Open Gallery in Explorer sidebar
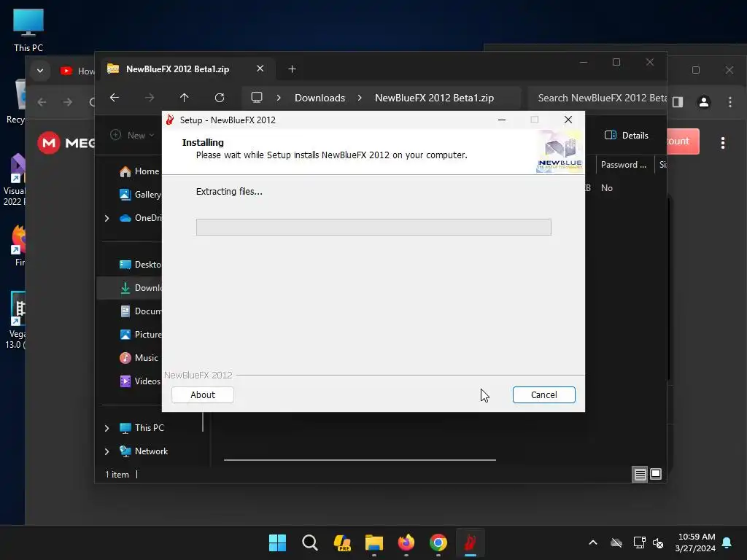Image resolution: width=747 pixels, height=560 pixels. [x=140, y=194]
